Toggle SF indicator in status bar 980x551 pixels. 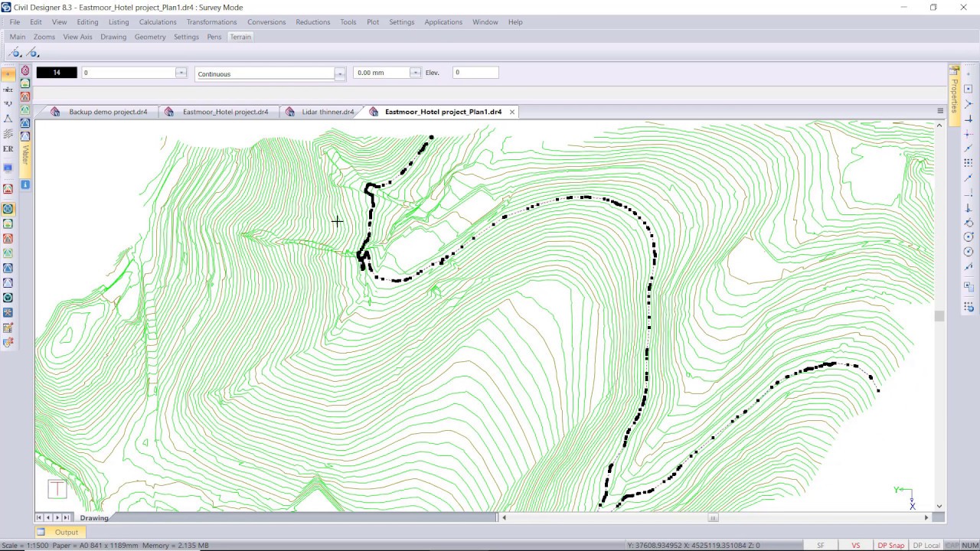click(821, 546)
